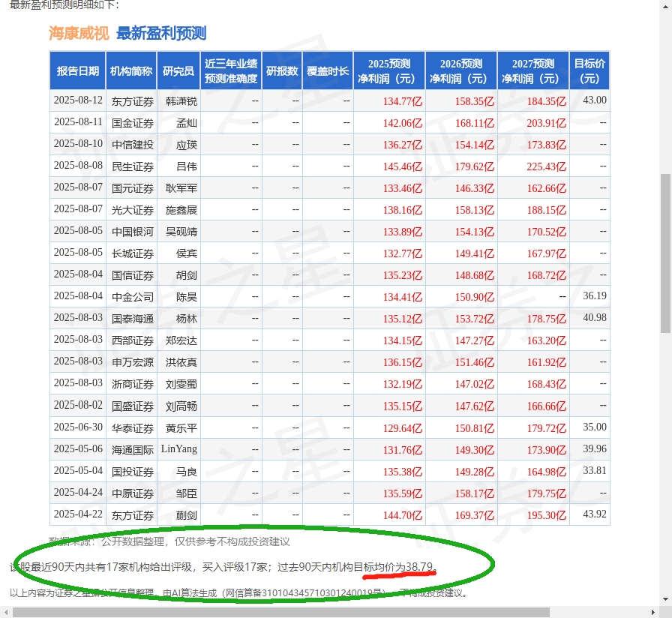Viewport: 672px width, 618px height.
Task: Click 2027 profit value 195.30亿
Action: [547, 515]
